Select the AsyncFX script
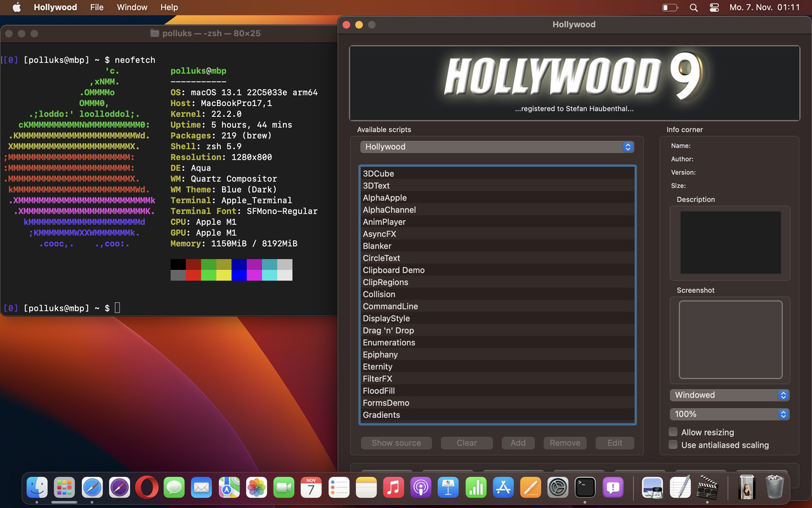The height and width of the screenshot is (508, 812). (x=497, y=234)
